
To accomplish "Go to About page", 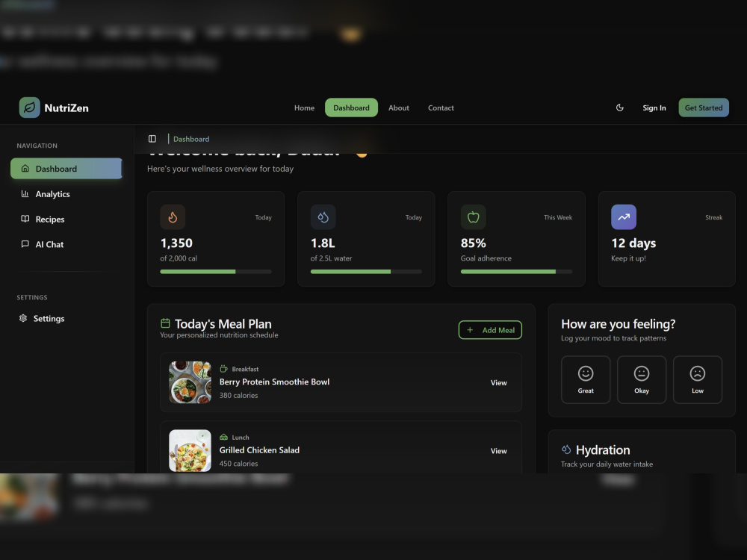I will pyautogui.click(x=399, y=108).
